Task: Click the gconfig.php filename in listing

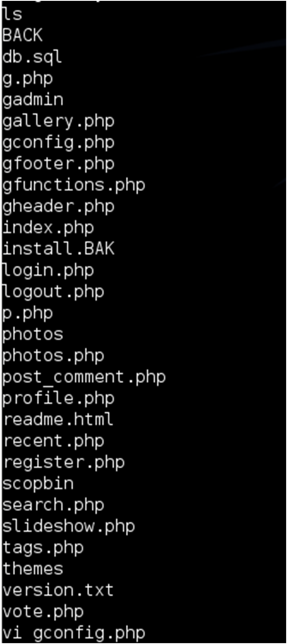Action: pos(58,143)
